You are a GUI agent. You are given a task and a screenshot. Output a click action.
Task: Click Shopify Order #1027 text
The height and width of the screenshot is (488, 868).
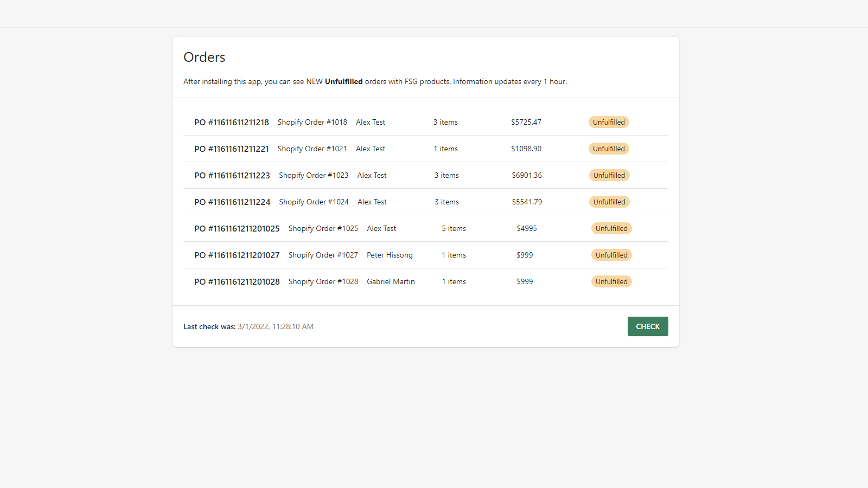pyautogui.click(x=323, y=255)
